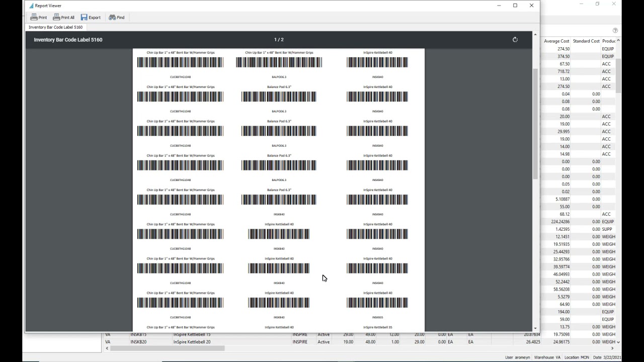The image size is (644, 362).
Task: Click the 718.72 average cost cell
Action: tap(556, 71)
